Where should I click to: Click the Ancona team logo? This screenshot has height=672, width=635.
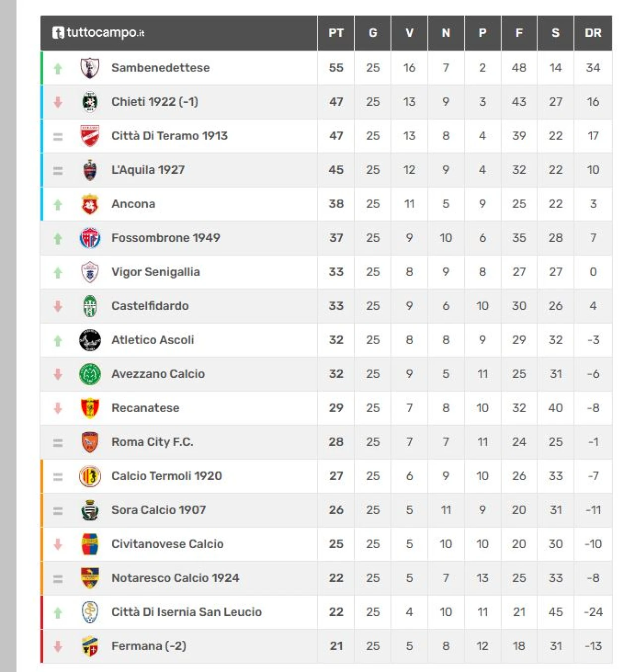click(x=90, y=204)
